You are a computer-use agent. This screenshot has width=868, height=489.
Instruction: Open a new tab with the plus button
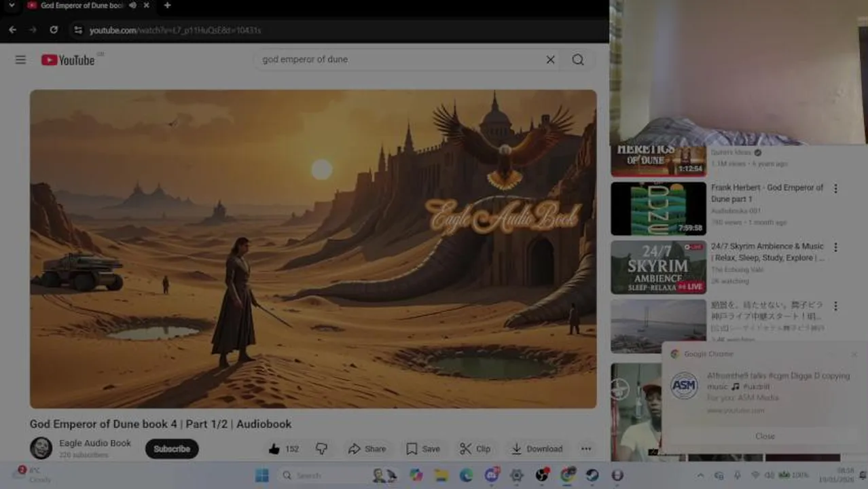(167, 5)
